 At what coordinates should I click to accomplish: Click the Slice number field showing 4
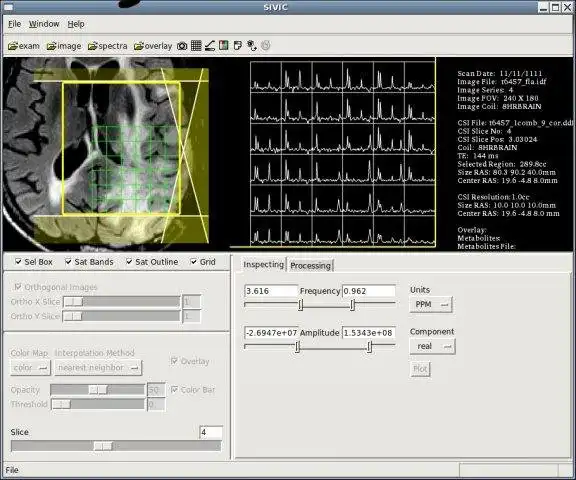pyautogui.click(x=211, y=432)
